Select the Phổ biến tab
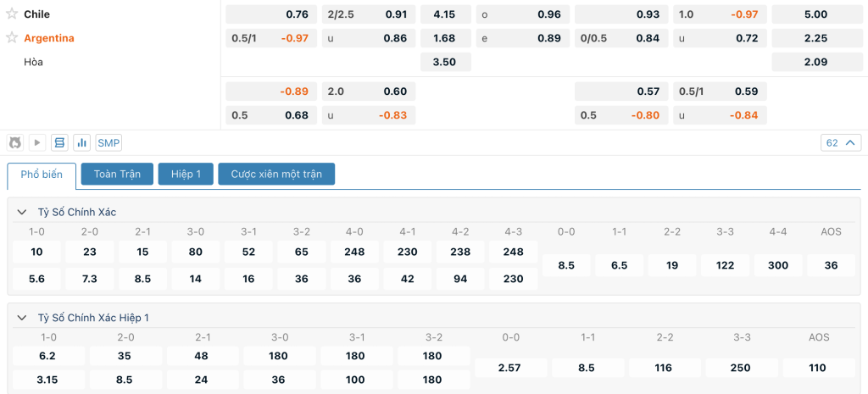The height and width of the screenshot is (394, 868). tap(42, 175)
